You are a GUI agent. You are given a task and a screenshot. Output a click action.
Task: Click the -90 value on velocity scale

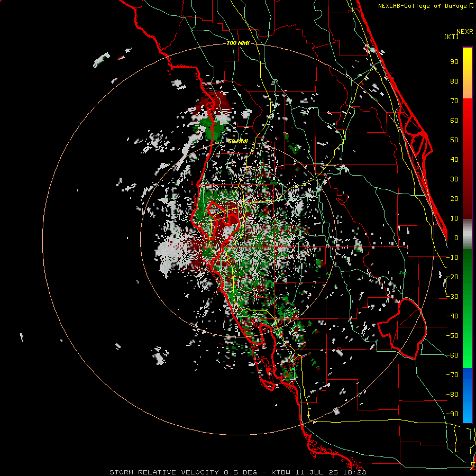(452, 414)
